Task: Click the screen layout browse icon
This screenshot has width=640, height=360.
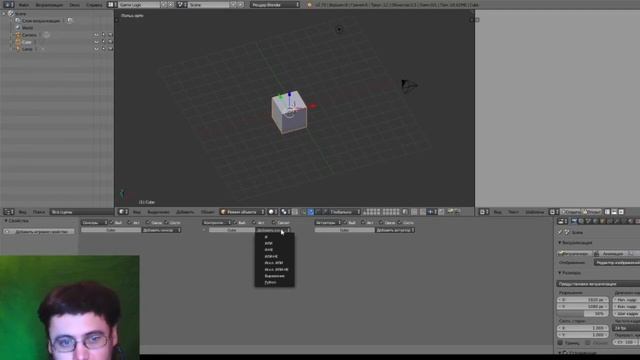Action: coord(112,4)
